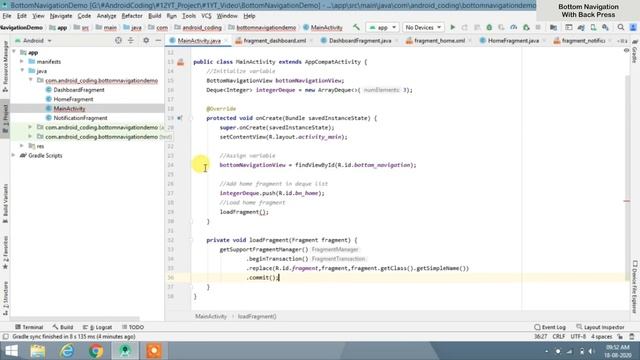The image size is (640, 360).
Task: Open Internet Explorer from the taskbar
Action: [67, 351]
